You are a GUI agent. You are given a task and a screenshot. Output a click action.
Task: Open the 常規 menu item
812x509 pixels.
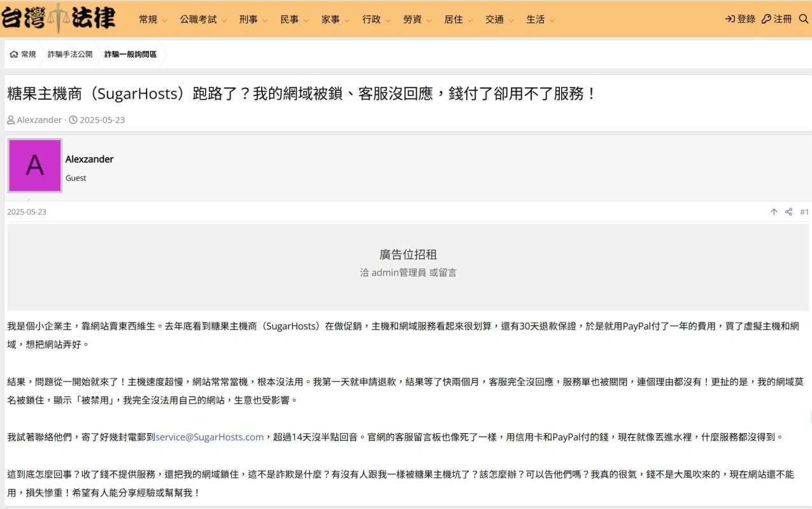pyautogui.click(x=148, y=20)
